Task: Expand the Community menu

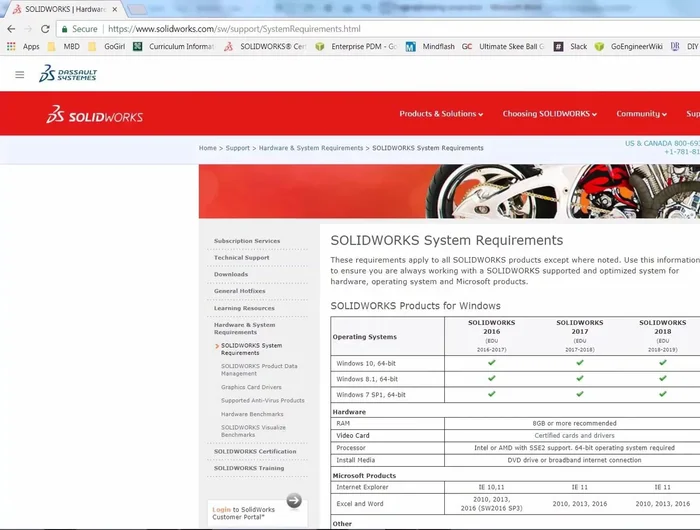Action: pos(642,114)
